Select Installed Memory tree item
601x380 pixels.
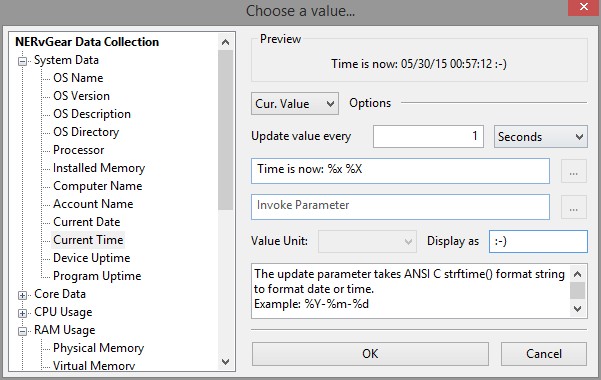[x=99, y=168]
